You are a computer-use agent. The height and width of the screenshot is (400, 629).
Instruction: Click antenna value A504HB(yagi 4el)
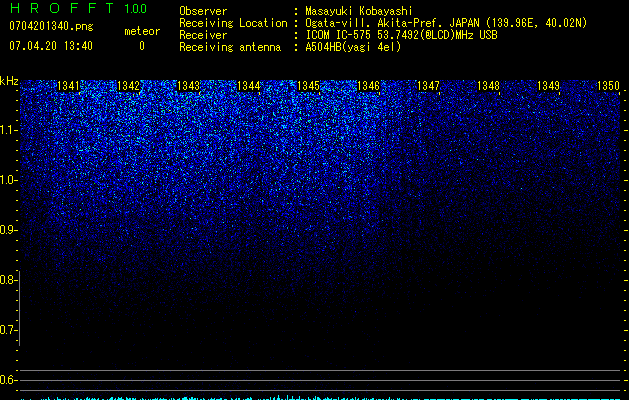[353, 47]
